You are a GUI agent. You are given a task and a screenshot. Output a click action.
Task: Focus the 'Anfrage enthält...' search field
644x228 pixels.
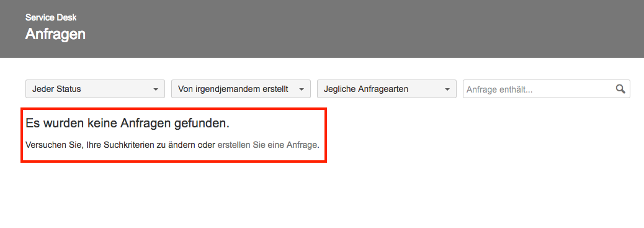(546, 89)
